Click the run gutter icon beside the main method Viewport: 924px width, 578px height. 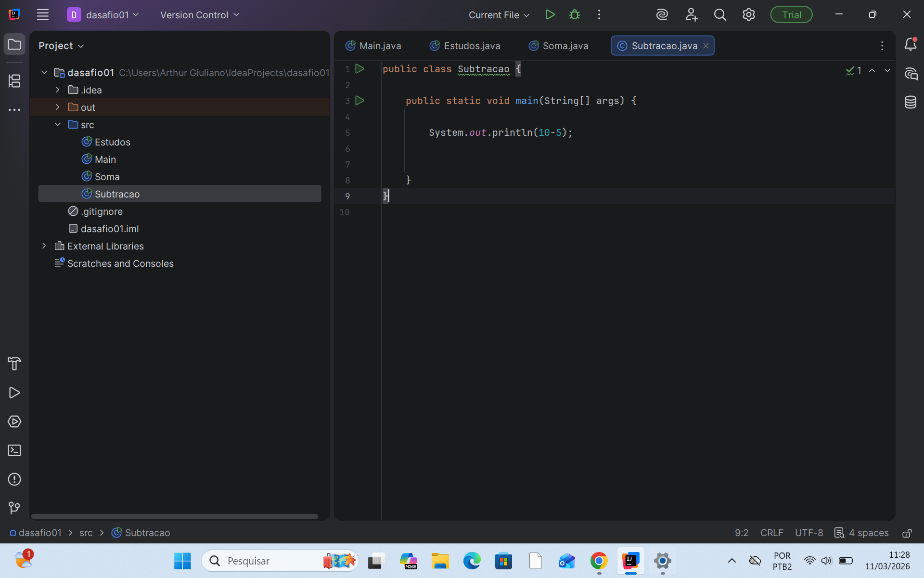point(359,101)
